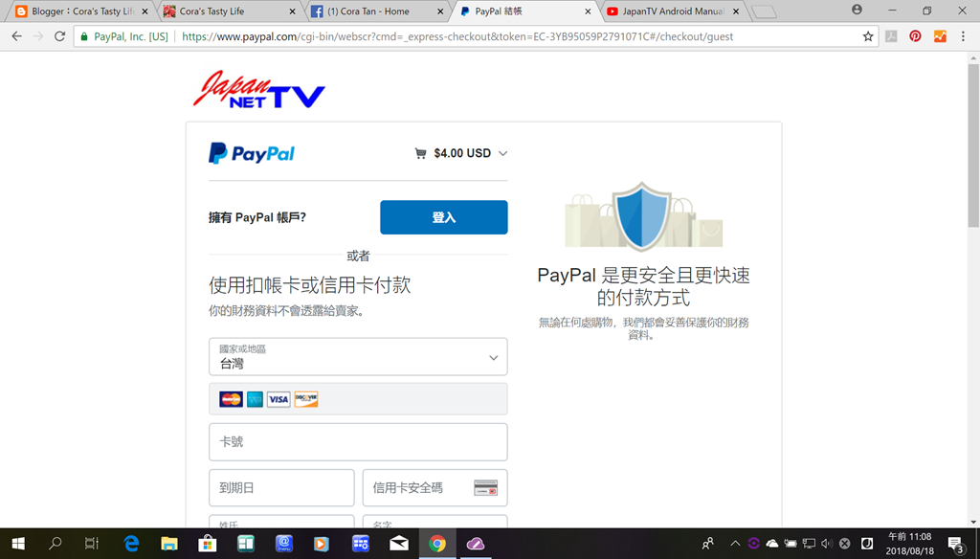Viewport: 980px width, 559px height.
Task: Click the blue 登入 login button
Action: pos(444,217)
